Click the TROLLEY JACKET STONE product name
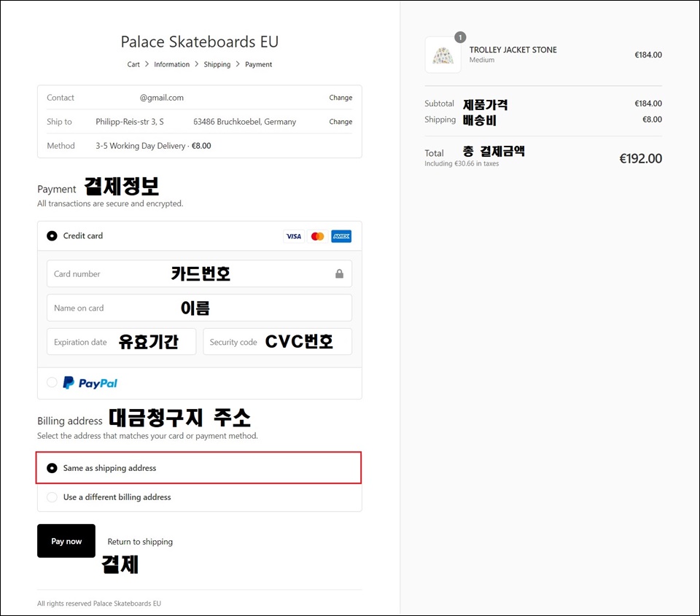The height and width of the screenshot is (616, 700). [x=513, y=50]
